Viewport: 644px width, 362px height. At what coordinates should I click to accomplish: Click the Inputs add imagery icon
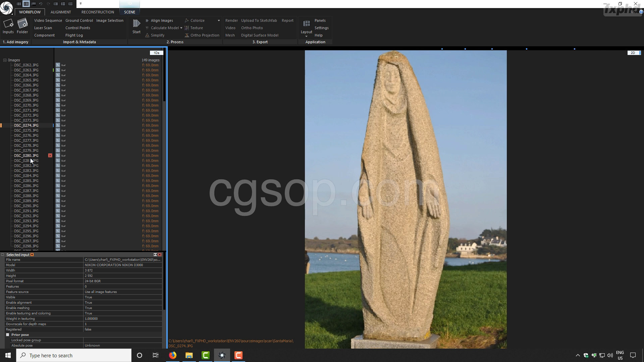click(x=8, y=24)
